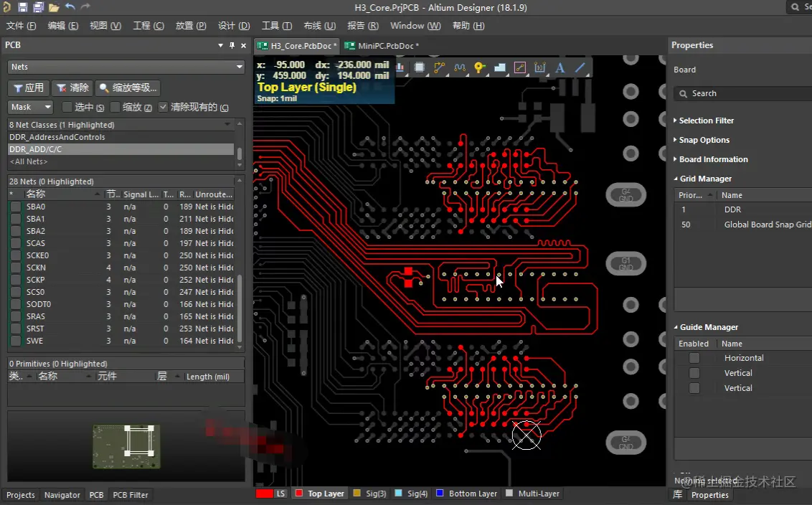The width and height of the screenshot is (812, 505).
Task: Click the Undo arrow icon
Action: pyautogui.click(x=70, y=6)
